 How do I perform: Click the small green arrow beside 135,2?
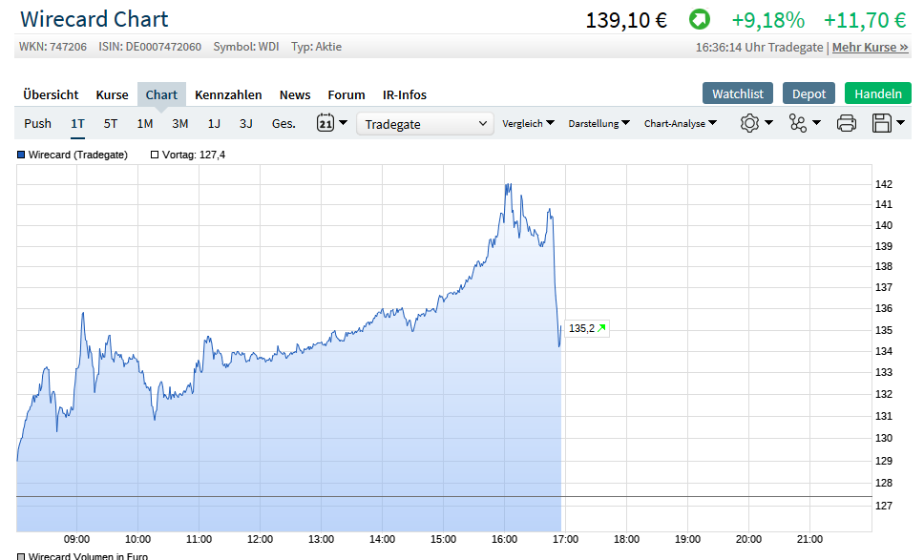coord(601,328)
